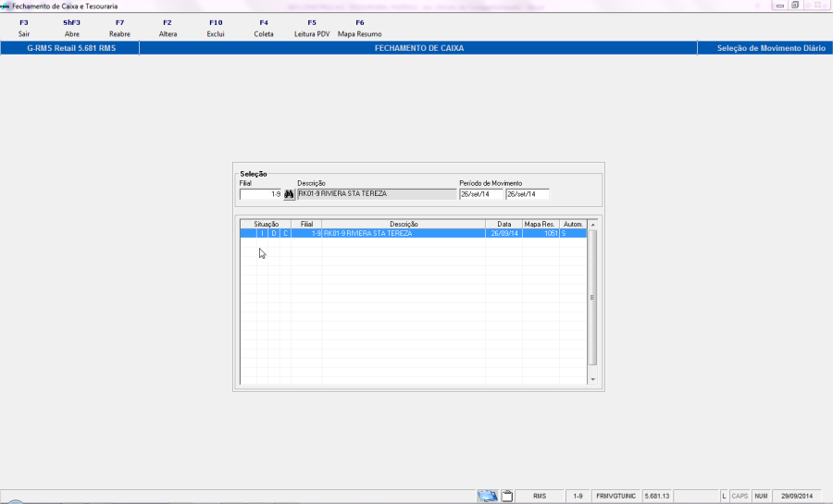Click the grid vertical scrollbar thumb
833x504 pixels.
point(593,298)
